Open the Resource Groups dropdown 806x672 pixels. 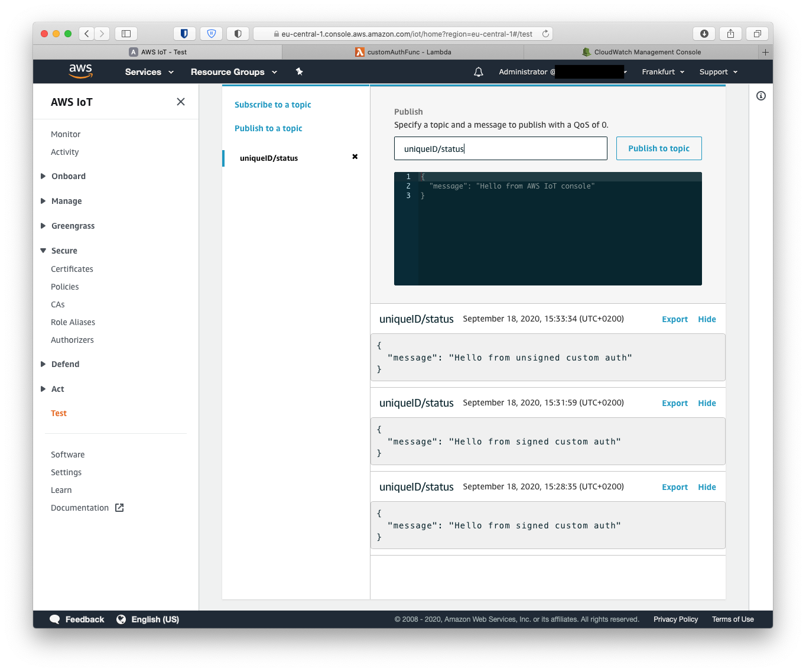234,72
